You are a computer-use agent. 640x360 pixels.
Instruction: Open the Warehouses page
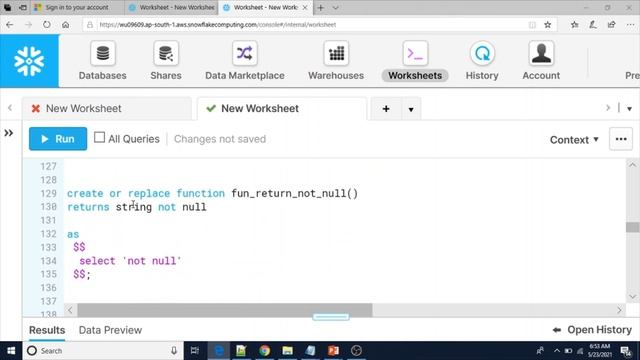tap(336, 61)
